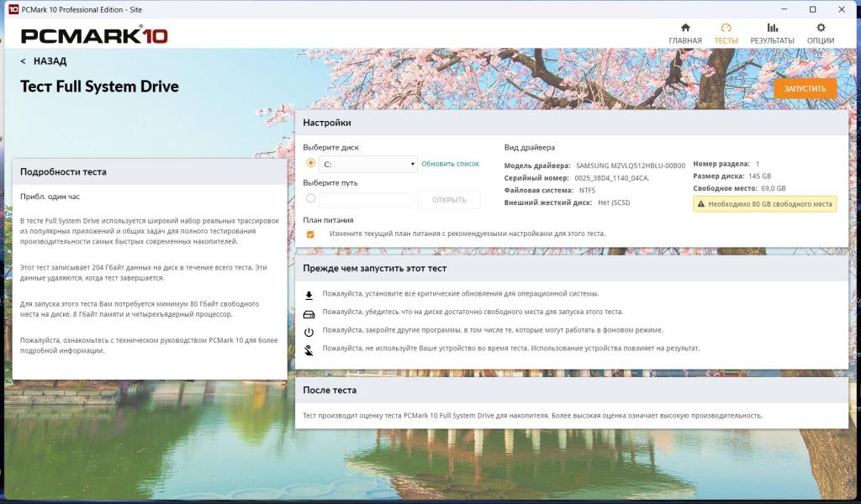Click the path input field under 'Выберите путь'
The image size is (861, 504).
tap(367, 200)
